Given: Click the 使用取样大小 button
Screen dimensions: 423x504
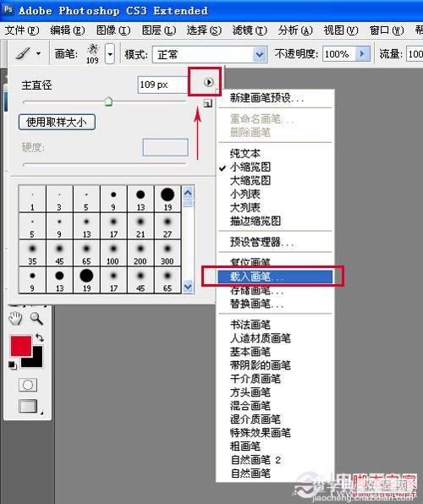Looking at the screenshot, I should point(57,122).
